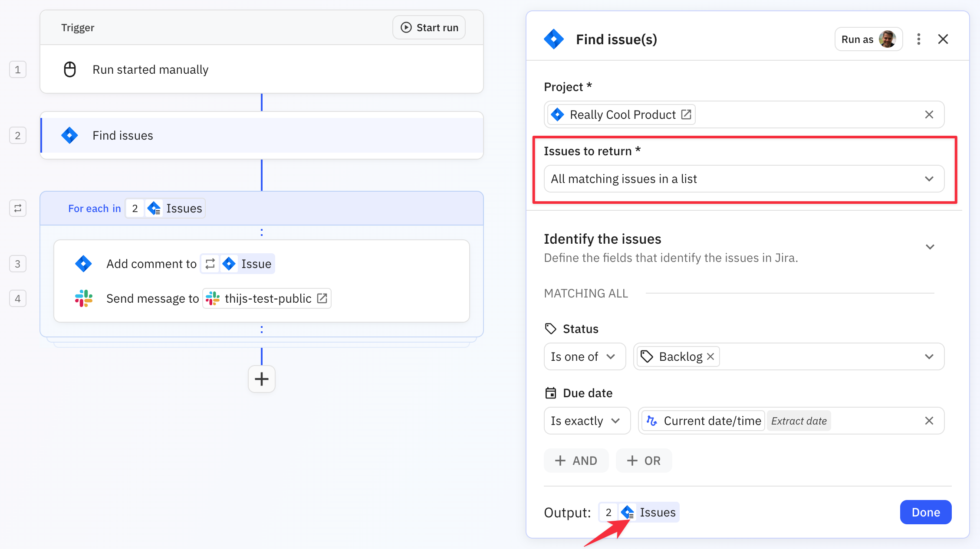Screen dimensions: 980x549
Task: Click the calendar icon next to Due date
Action: pyautogui.click(x=551, y=393)
